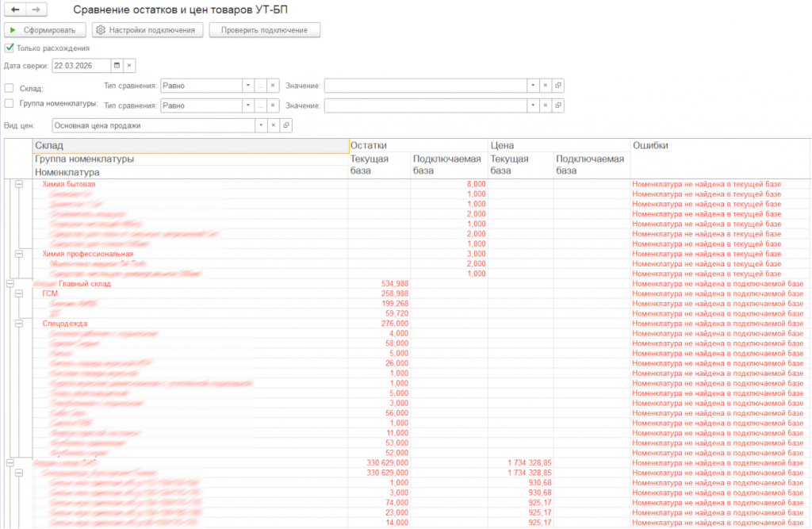
Task: Click the Вид цен field showing Основная цена продажи
Action: 154,125
